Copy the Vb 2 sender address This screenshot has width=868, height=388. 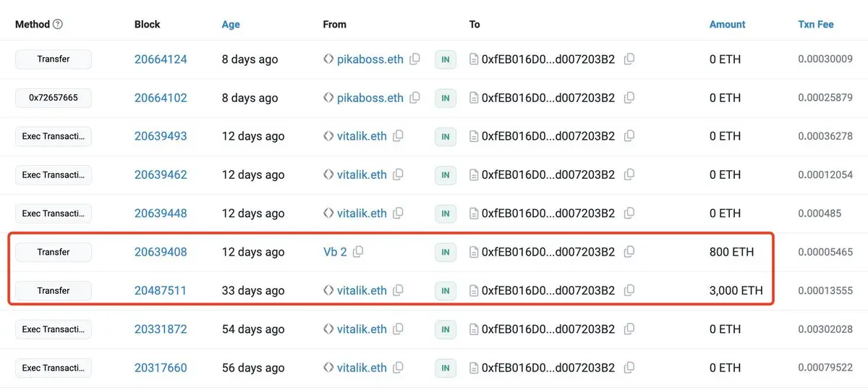coord(358,252)
